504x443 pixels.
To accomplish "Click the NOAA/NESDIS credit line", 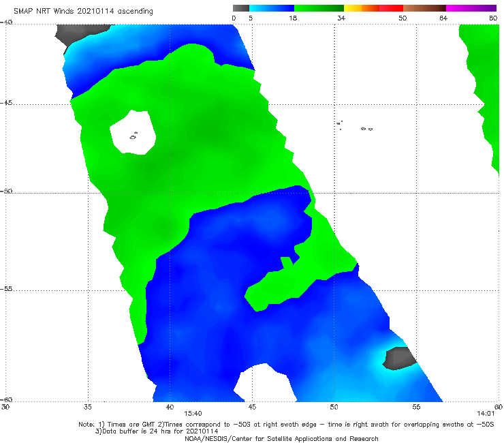I will (x=281, y=438).
